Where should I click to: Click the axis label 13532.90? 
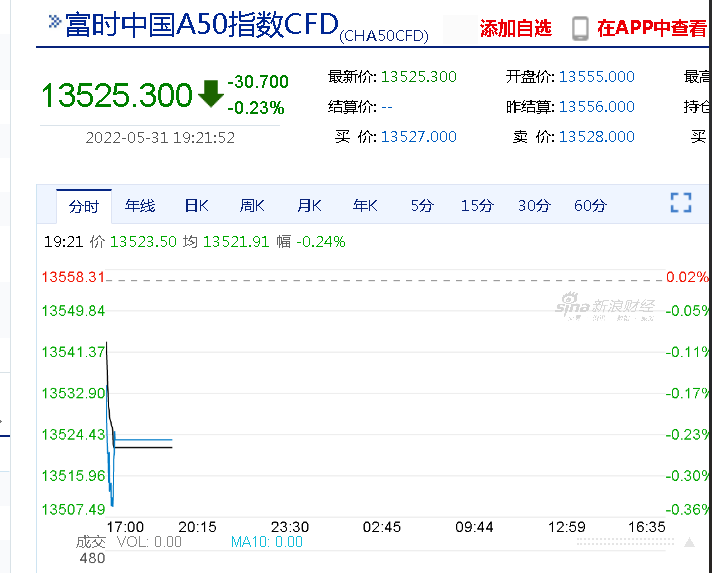pyautogui.click(x=73, y=393)
